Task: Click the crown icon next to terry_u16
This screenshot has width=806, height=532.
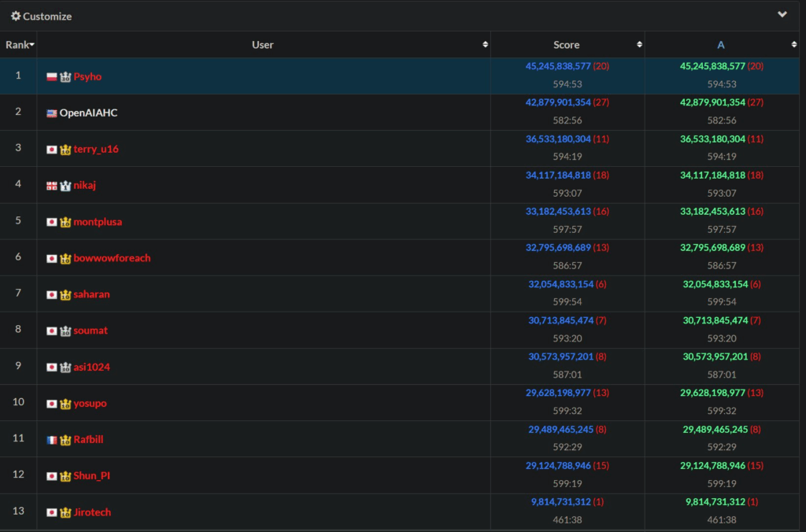Action: 65,150
